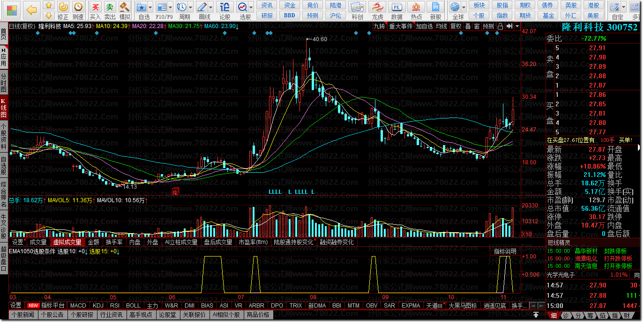
Task: Open the 个股新闻 bottom tab
Action: coord(23,315)
